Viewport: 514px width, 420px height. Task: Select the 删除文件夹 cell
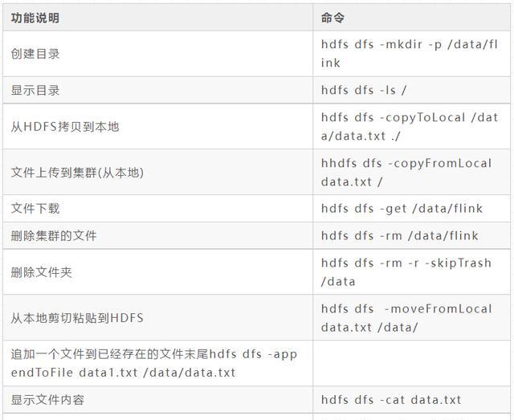pos(42,272)
